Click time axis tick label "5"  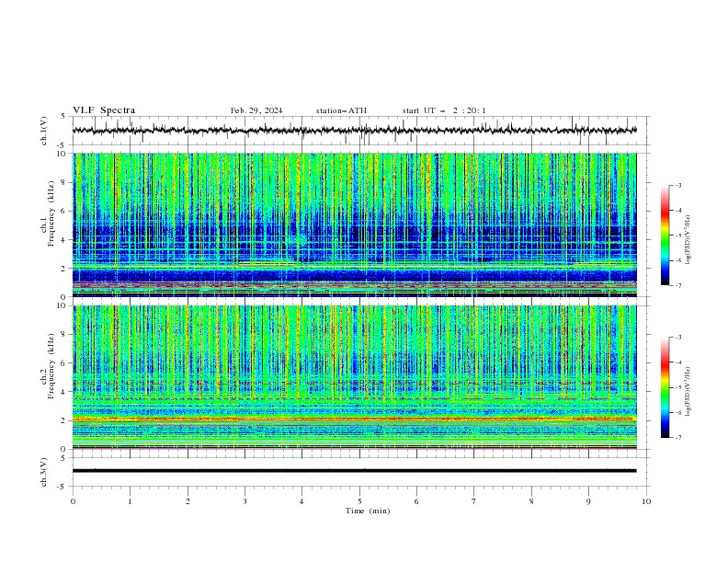tap(359, 501)
